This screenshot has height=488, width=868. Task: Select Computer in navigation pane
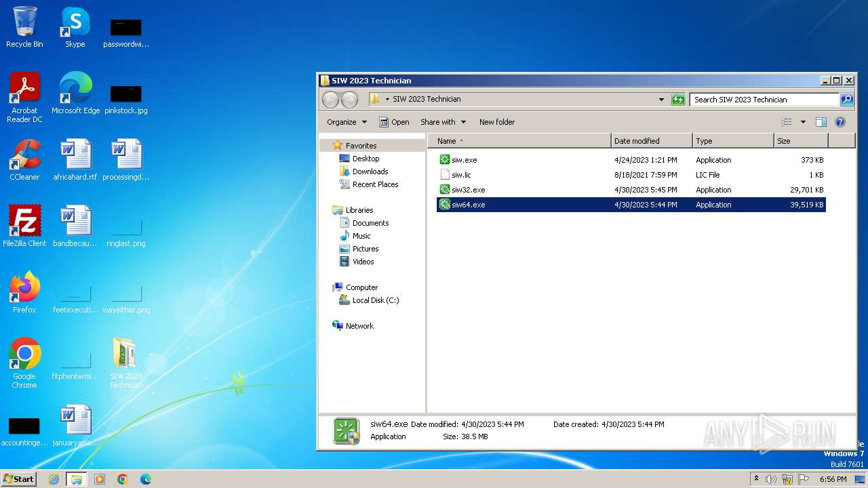pyautogui.click(x=361, y=287)
